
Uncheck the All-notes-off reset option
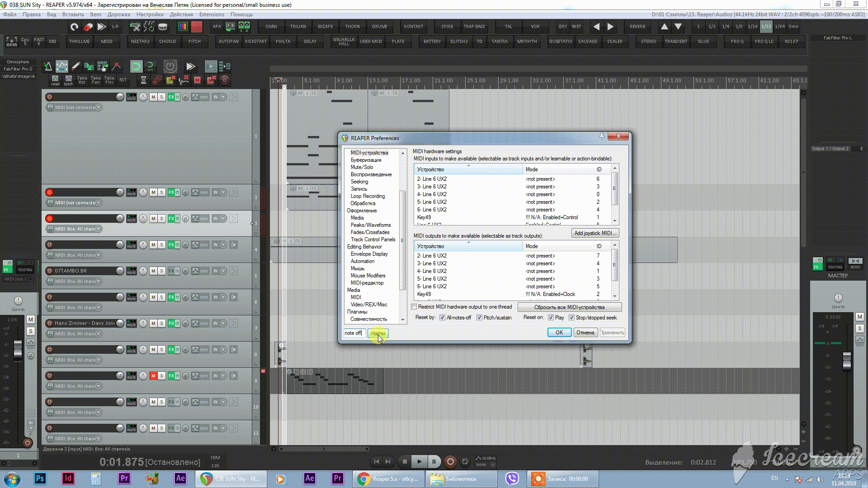point(442,318)
